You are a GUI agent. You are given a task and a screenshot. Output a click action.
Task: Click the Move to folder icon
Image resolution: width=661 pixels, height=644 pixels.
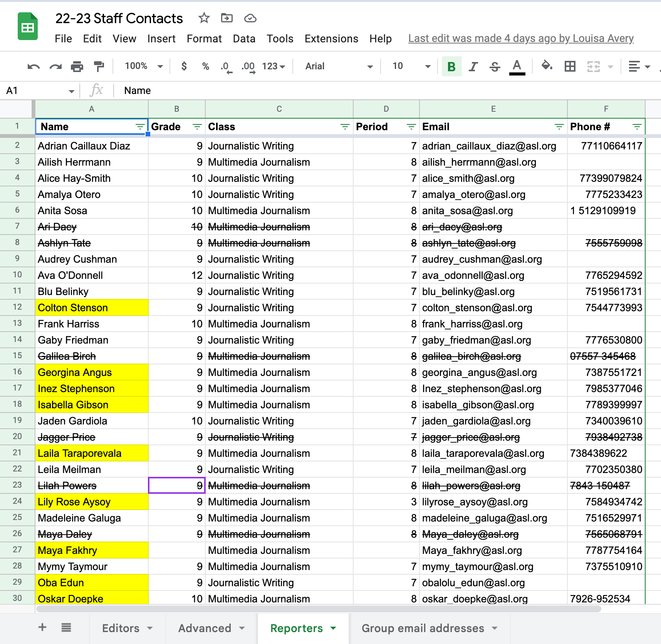coord(226,18)
